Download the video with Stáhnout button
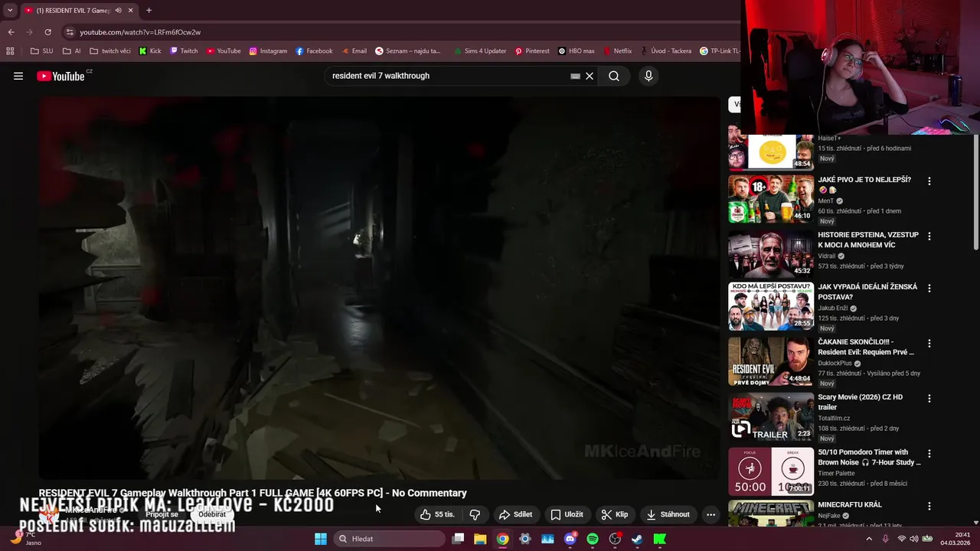The image size is (980, 551). tap(668, 514)
